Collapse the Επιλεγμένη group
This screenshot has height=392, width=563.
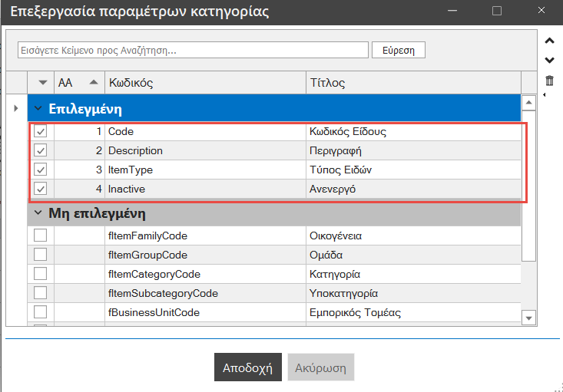pos(38,108)
